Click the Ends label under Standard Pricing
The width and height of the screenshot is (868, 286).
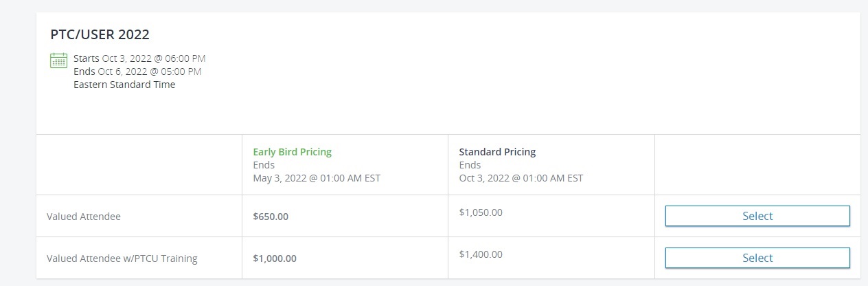[470, 165]
